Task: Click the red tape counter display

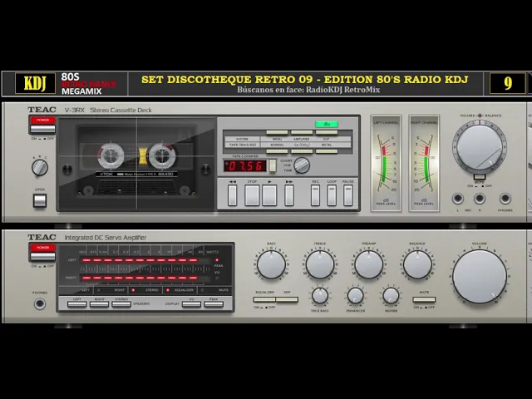Action: pyautogui.click(x=245, y=166)
